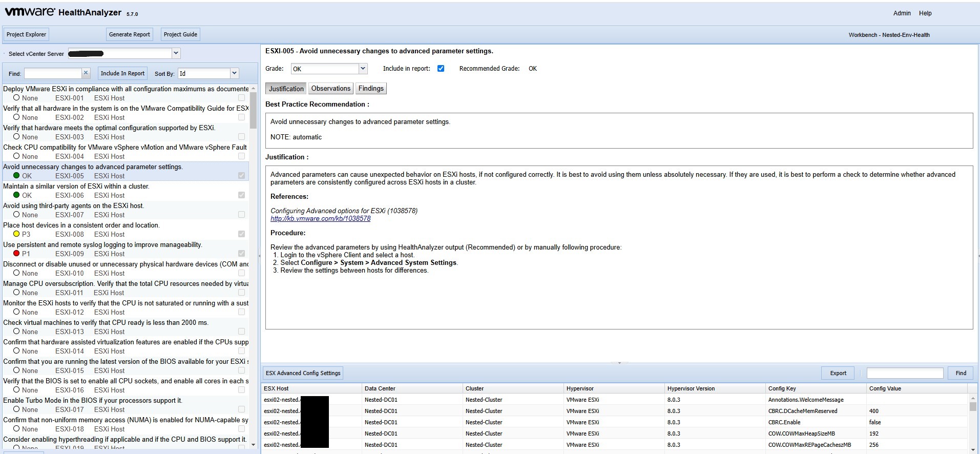Screen dimensions: 980x454
Task: Click the green OK status icon for ESXI-006
Action: click(16, 195)
